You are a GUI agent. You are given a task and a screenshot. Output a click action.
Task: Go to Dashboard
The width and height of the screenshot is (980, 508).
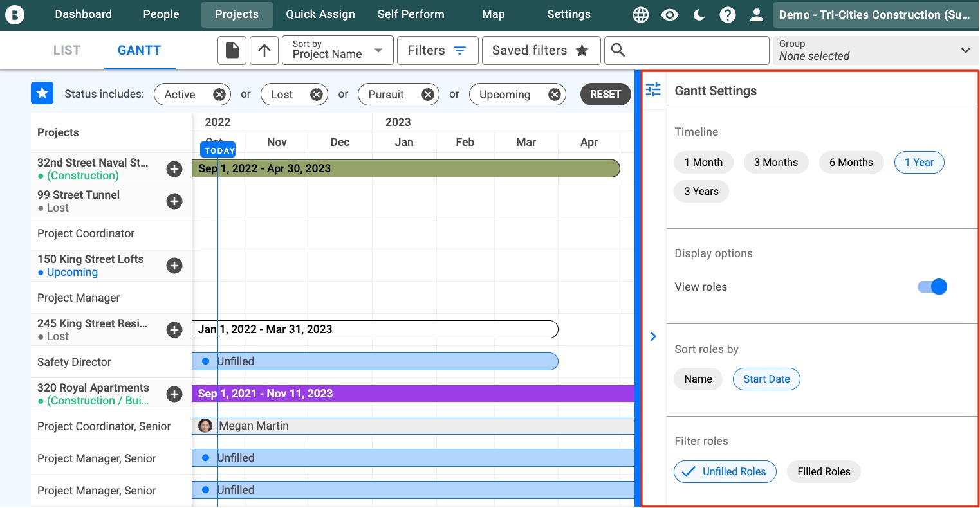tap(83, 14)
